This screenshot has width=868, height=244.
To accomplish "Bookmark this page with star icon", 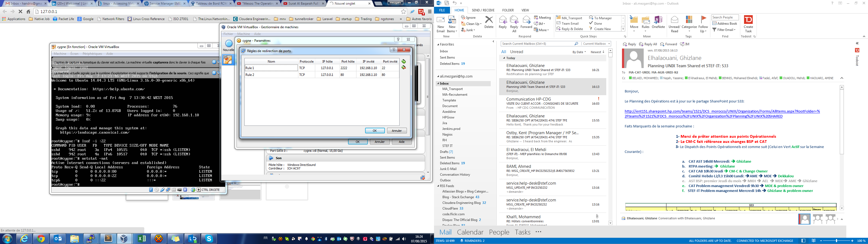I will 403,11.
